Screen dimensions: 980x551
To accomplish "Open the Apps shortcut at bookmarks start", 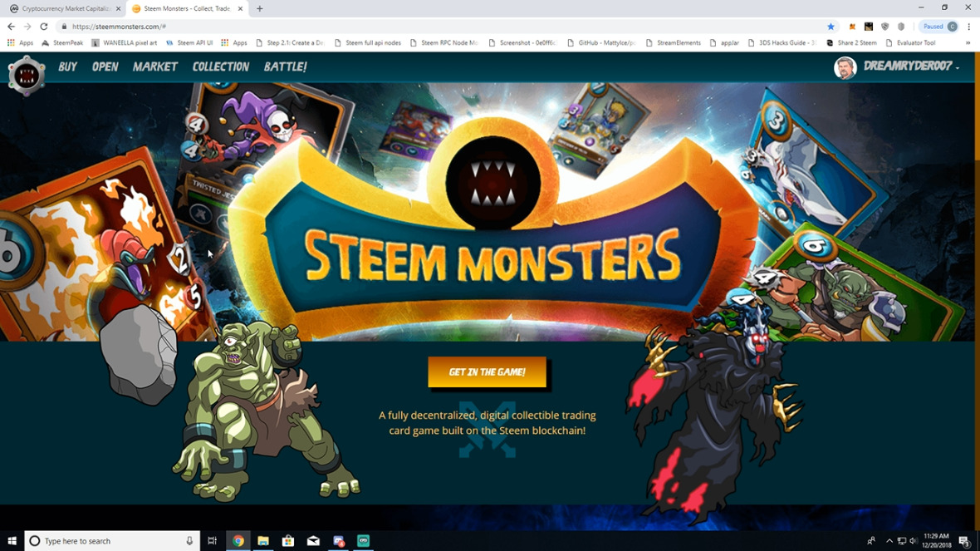I will coord(20,42).
